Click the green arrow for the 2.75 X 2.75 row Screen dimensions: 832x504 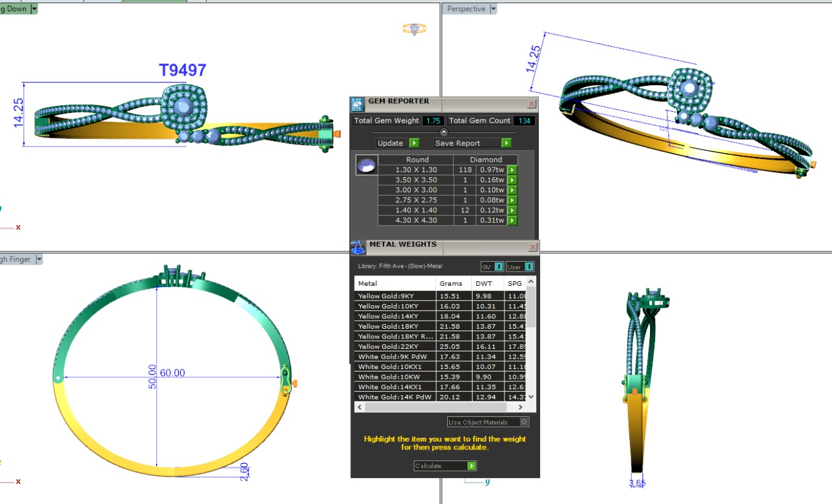(x=513, y=200)
